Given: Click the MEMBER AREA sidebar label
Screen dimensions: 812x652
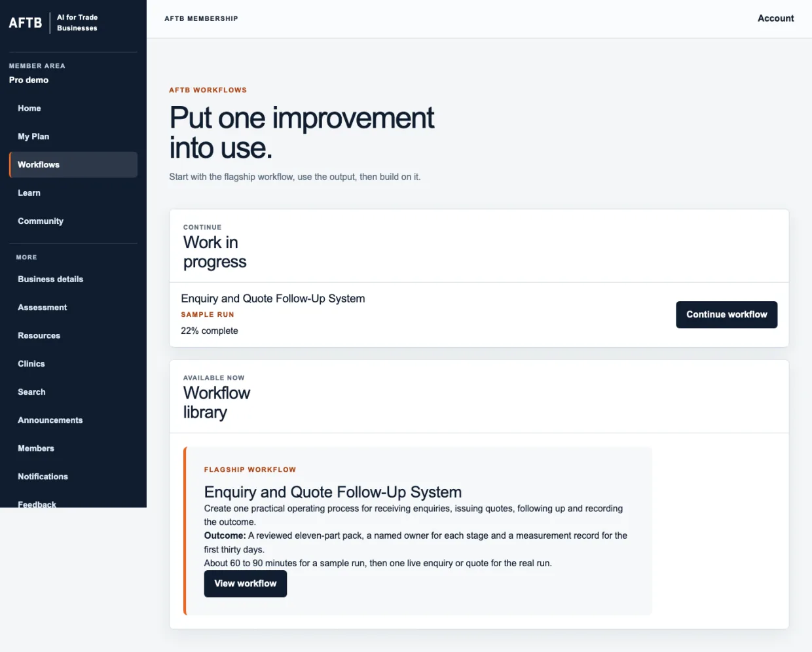Looking at the screenshot, I should tap(37, 66).
